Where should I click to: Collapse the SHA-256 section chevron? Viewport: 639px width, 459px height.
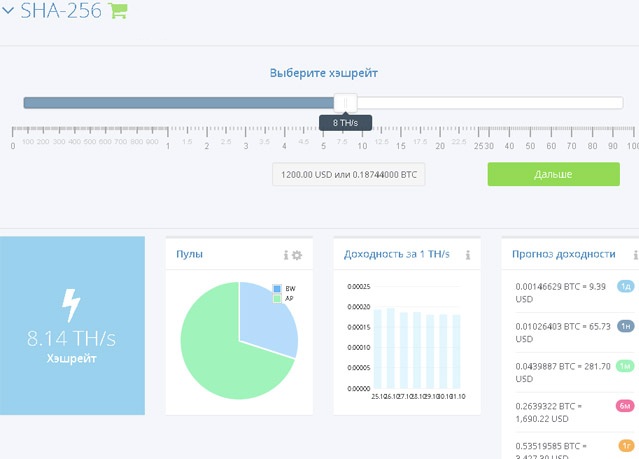(8, 11)
